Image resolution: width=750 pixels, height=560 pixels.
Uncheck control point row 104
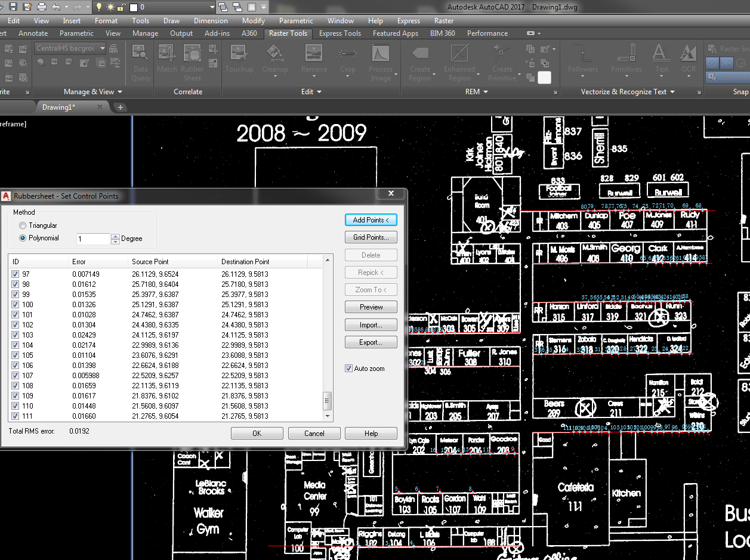(x=15, y=345)
